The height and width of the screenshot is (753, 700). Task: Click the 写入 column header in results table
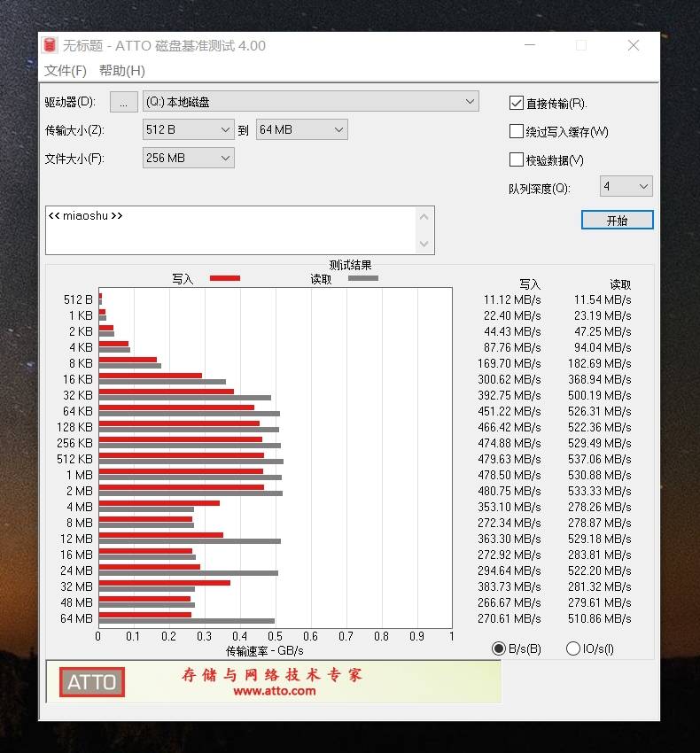pyautogui.click(x=530, y=284)
